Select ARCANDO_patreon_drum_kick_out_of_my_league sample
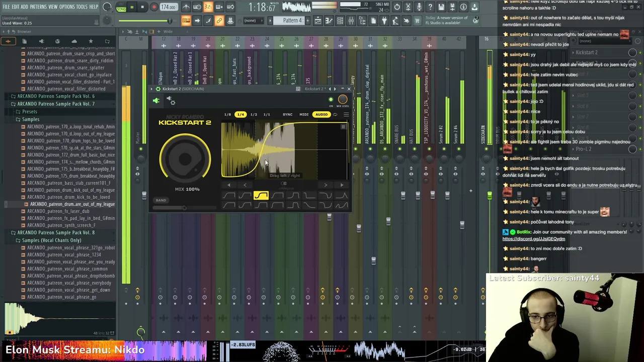644x362 pixels. [x=70, y=190]
